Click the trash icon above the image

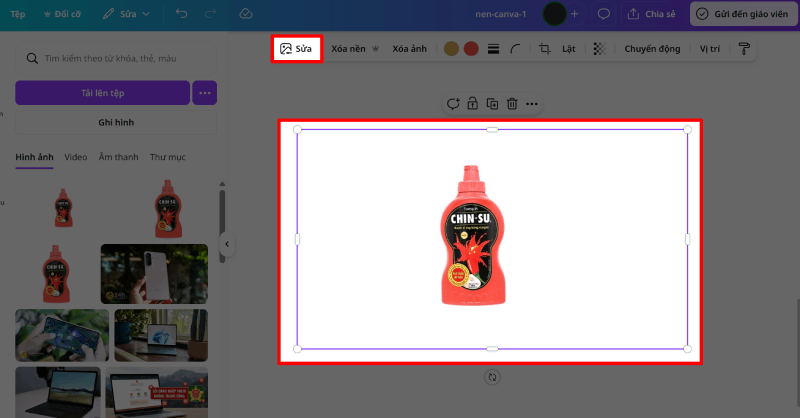coord(512,103)
